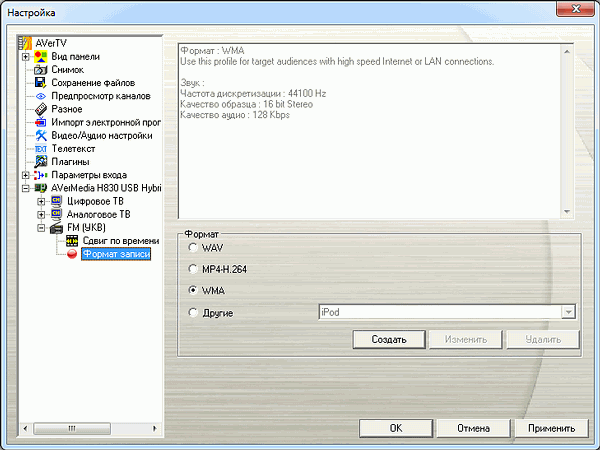
Task: Click the Плагины icon in the tree
Action: pyautogui.click(x=42, y=161)
